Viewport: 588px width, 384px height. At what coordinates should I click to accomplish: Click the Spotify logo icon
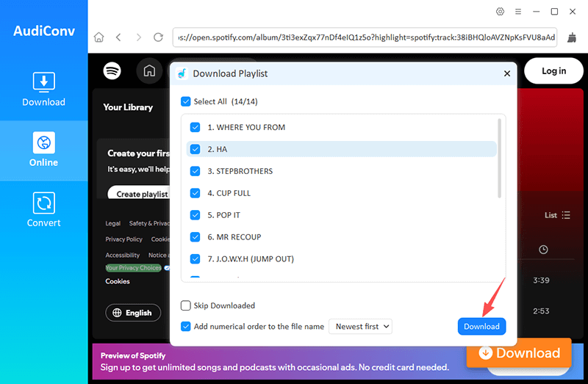112,70
